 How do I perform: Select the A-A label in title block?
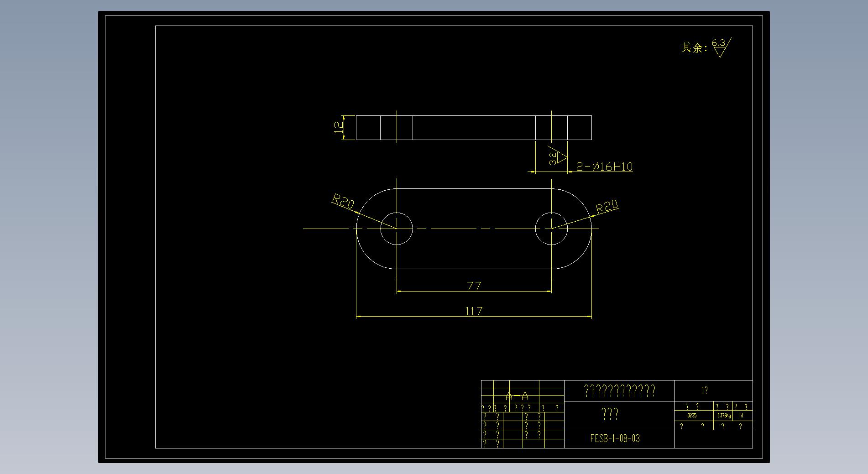(517, 396)
